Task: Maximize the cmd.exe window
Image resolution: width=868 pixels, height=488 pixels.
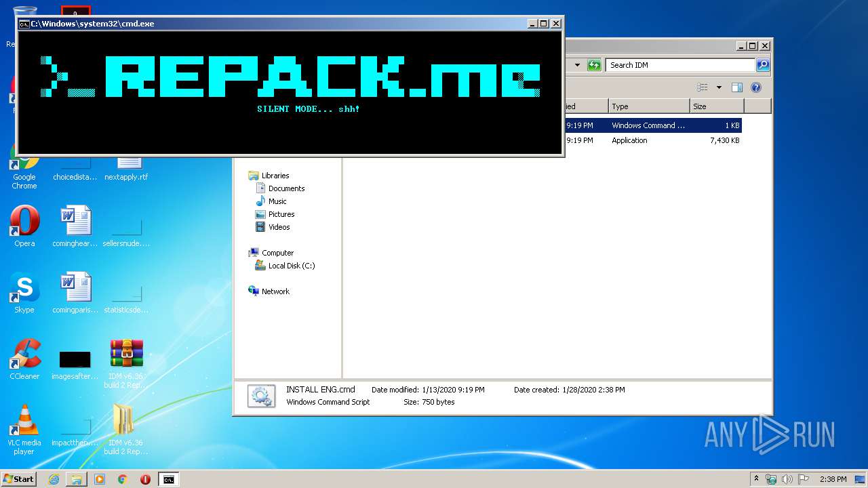Action: point(543,24)
